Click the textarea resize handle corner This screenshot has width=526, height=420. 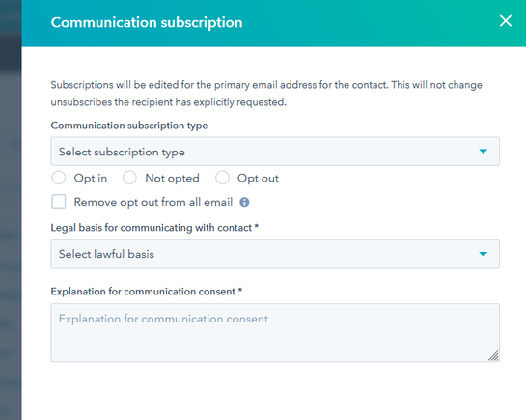[x=493, y=356]
